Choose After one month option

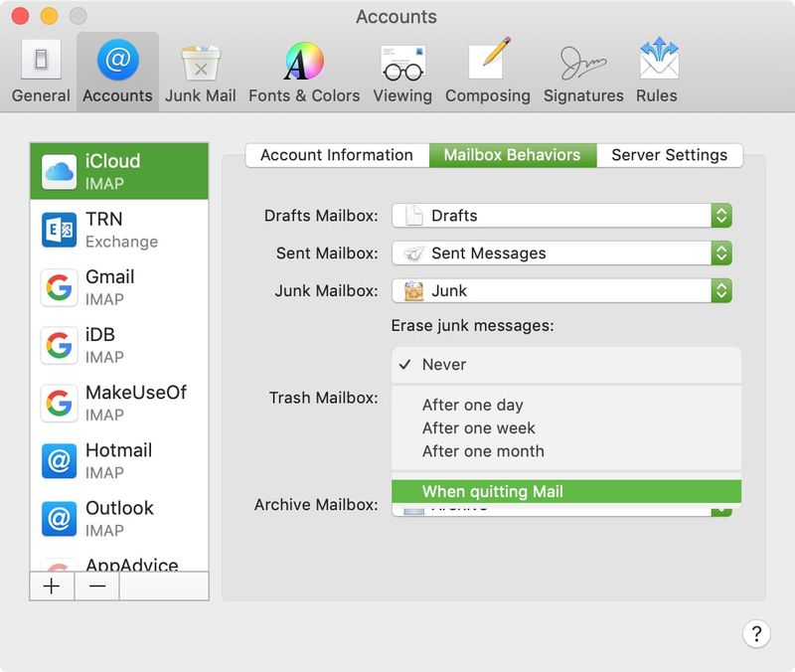(x=566, y=451)
